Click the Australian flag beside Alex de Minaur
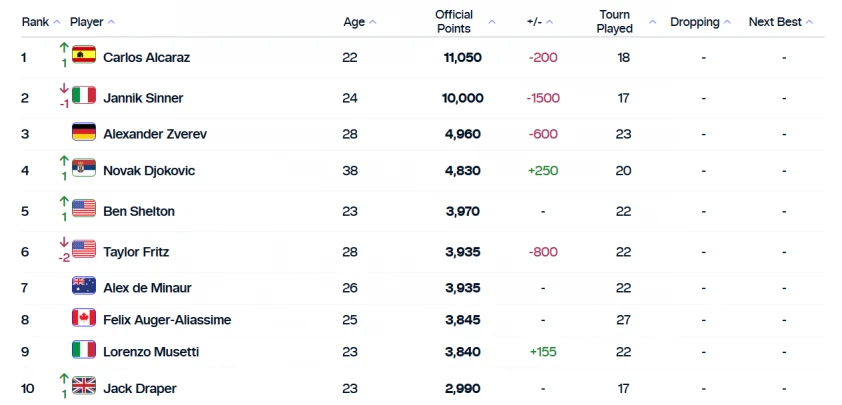842x405 pixels. click(84, 287)
